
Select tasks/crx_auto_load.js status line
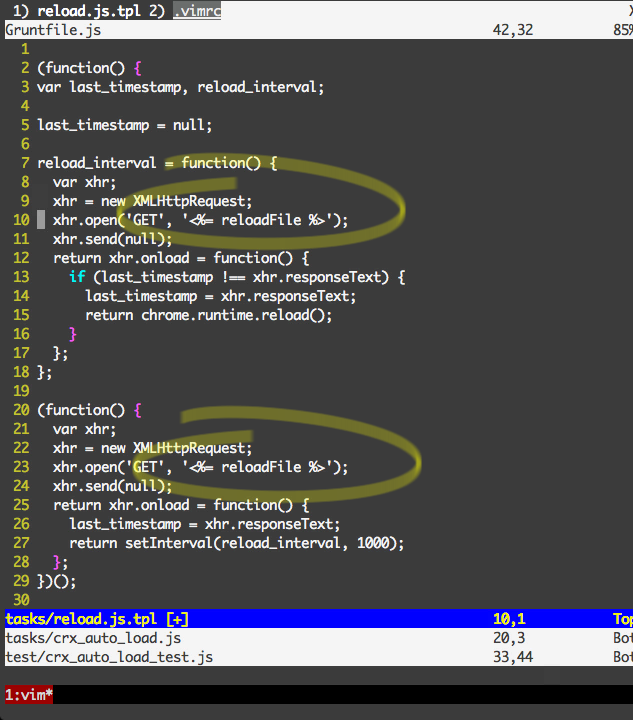pyautogui.click(x=319, y=638)
